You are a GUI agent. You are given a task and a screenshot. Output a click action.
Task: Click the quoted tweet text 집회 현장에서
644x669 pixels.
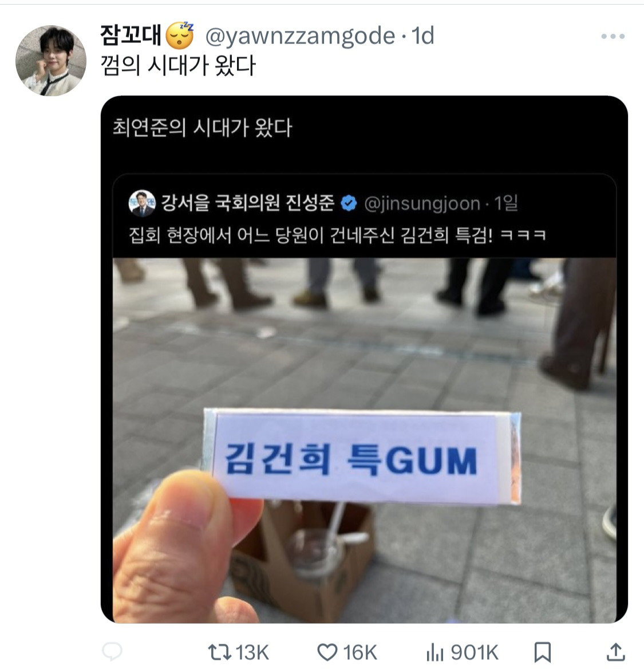(337, 235)
